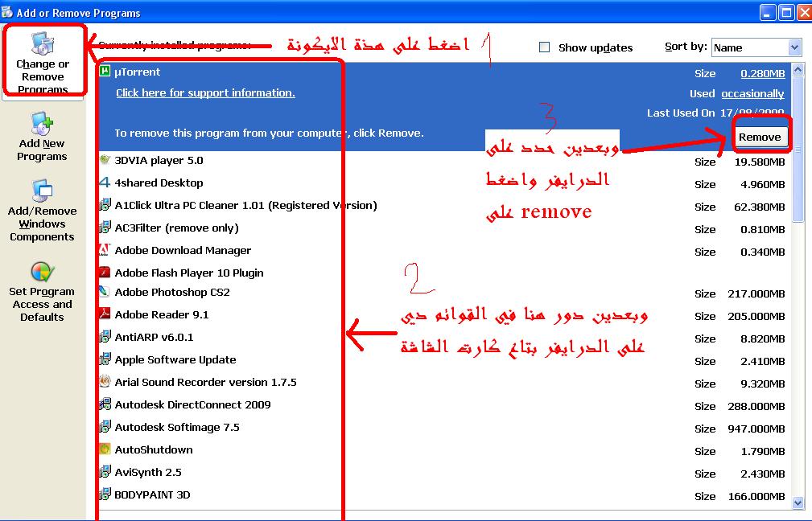Select Apple Software Update entry
This screenshot has width=812, height=521.
pyautogui.click(x=444, y=360)
